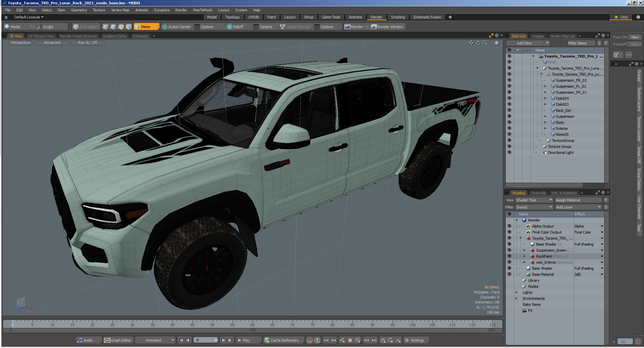
Task: Open the Shading panel gear icon
Action: pyautogui.click(x=603, y=192)
